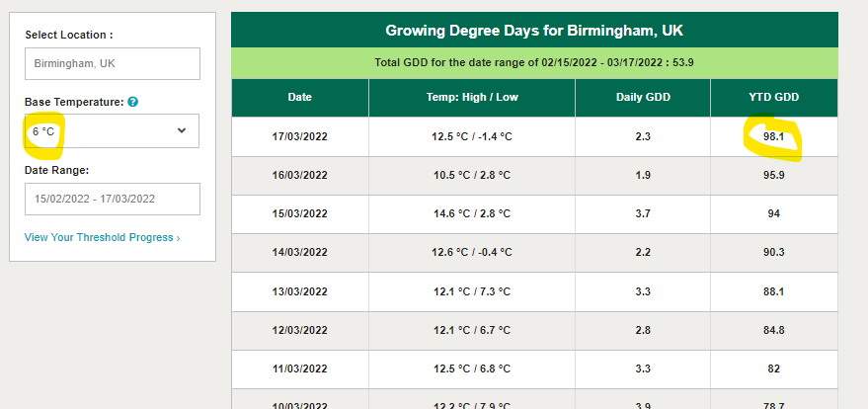Click the highlighted 98.1 YTD GDD value
This screenshot has height=409, width=868.
pyautogui.click(x=774, y=136)
